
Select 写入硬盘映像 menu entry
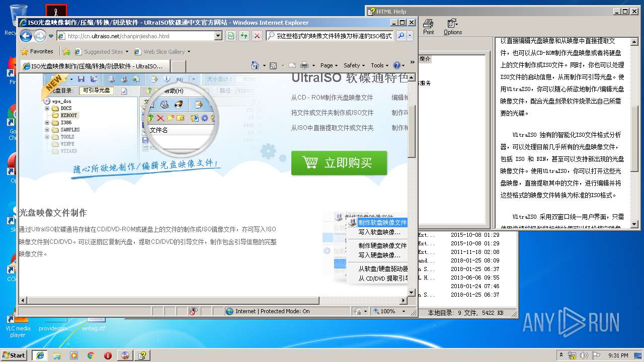point(379,255)
